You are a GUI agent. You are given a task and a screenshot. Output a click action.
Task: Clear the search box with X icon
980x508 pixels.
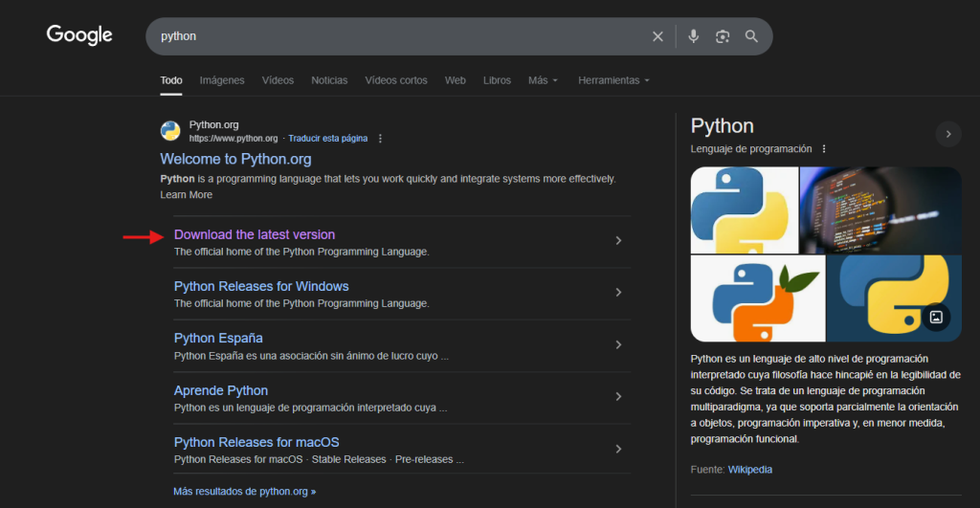point(657,36)
